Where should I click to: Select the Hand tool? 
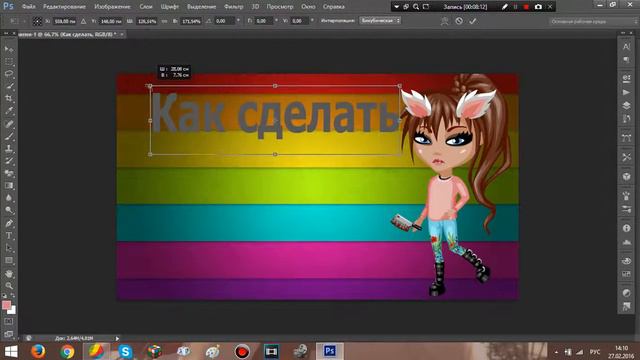9,273
